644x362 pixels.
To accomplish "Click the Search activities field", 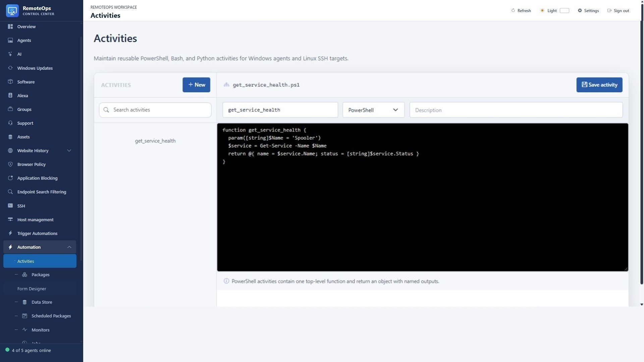I will point(155,110).
